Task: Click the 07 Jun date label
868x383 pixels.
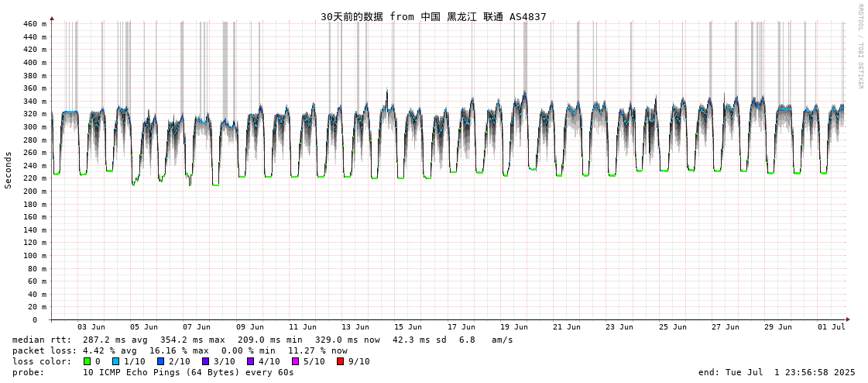Action: [x=197, y=327]
